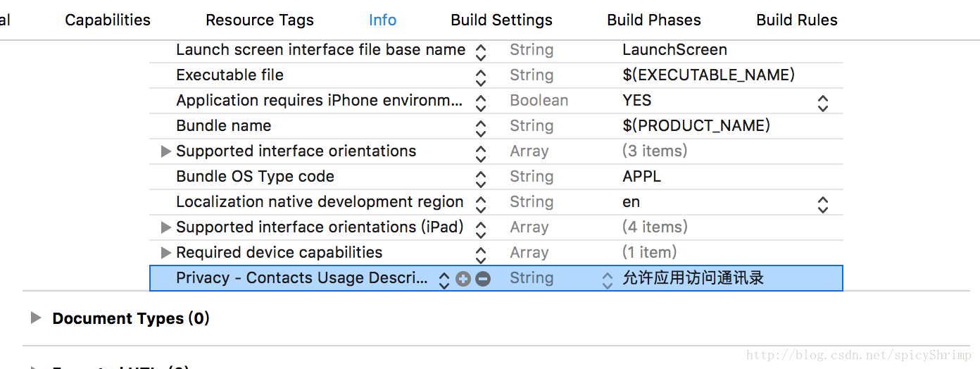Image resolution: width=980 pixels, height=369 pixels.
Task: Go to the Build Phases tab
Action: tap(654, 20)
